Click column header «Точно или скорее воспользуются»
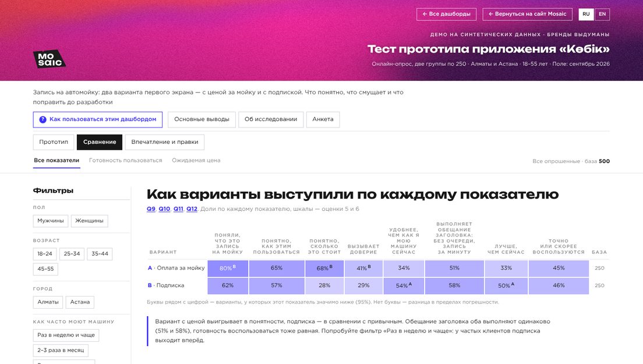The image size is (643, 364). 559,247
